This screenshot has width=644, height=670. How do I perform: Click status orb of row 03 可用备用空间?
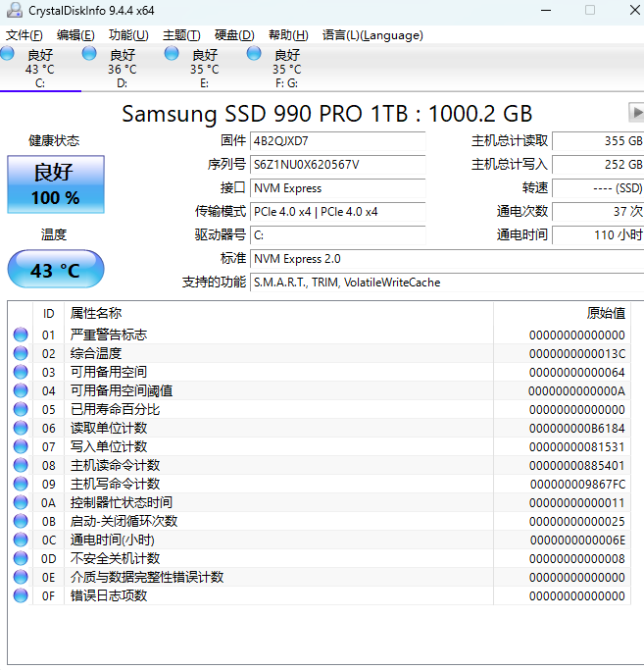[x=21, y=372]
